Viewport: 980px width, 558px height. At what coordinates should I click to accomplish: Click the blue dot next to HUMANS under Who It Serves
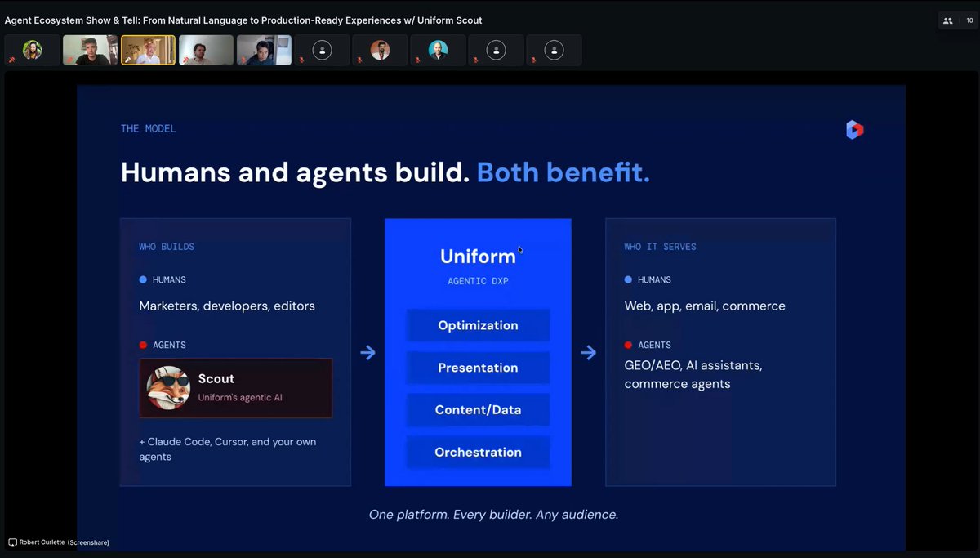tap(628, 279)
